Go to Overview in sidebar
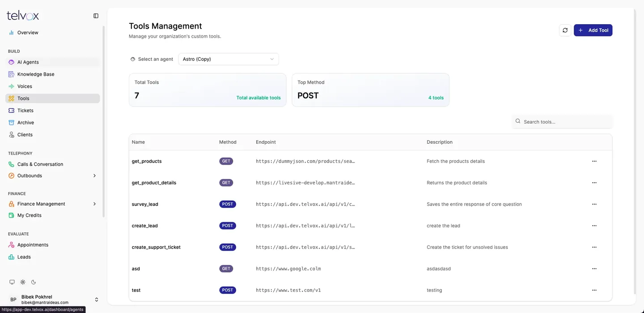This screenshot has height=313, width=644. [53, 33]
